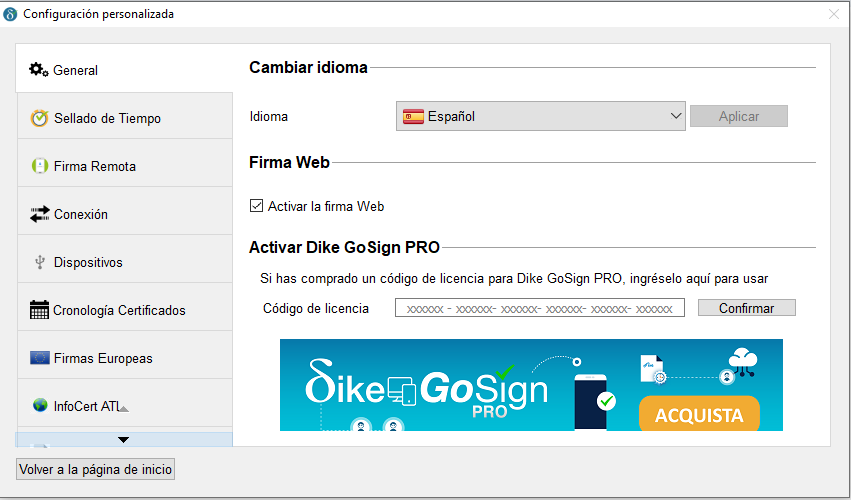The image size is (851, 500).
Task: Click the Código de licencia label
Action: pyautogui.click(x=316, y=308)
